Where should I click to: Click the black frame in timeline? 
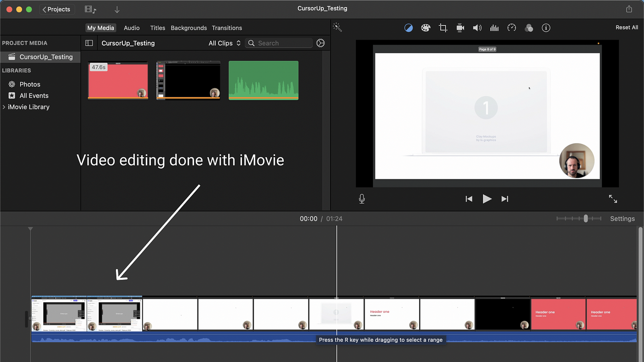click(x=502, y=314)
